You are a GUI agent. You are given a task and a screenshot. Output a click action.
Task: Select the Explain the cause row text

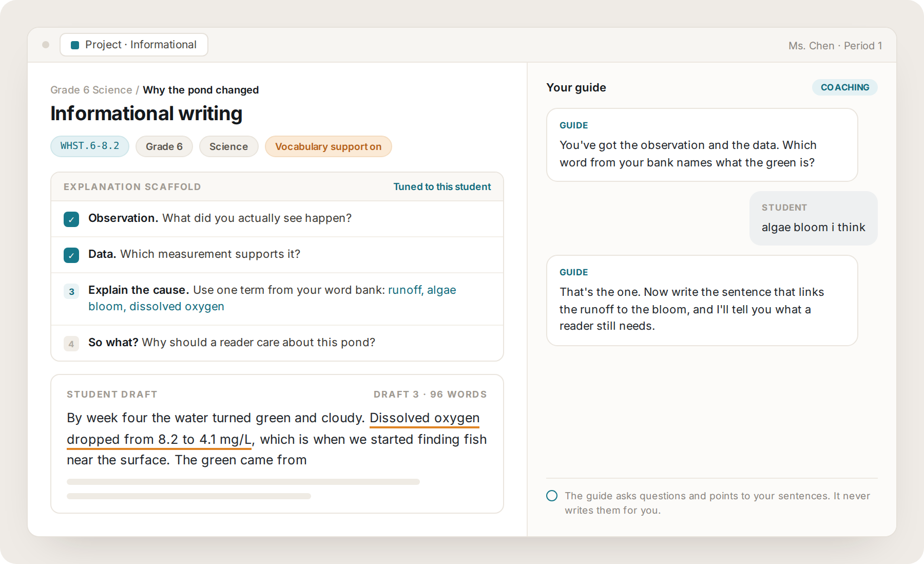[272, 298]
